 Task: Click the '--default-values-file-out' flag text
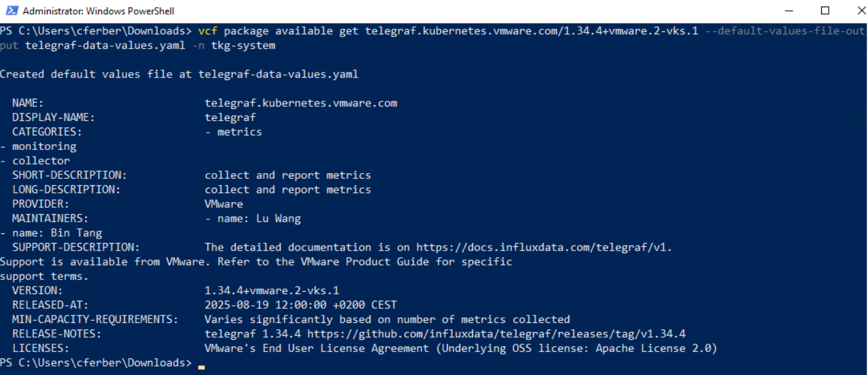tap(784, 31)
